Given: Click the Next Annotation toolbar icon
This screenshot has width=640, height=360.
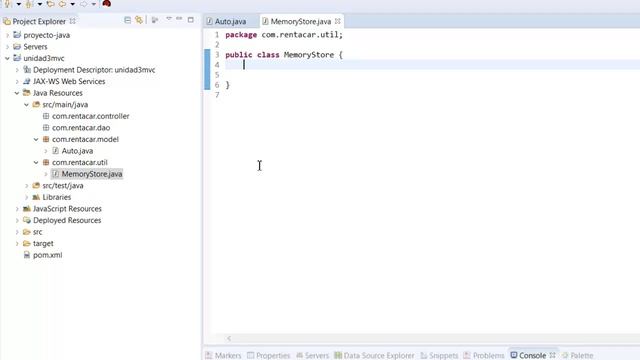Looking at the screenshot, I should 8,4.
